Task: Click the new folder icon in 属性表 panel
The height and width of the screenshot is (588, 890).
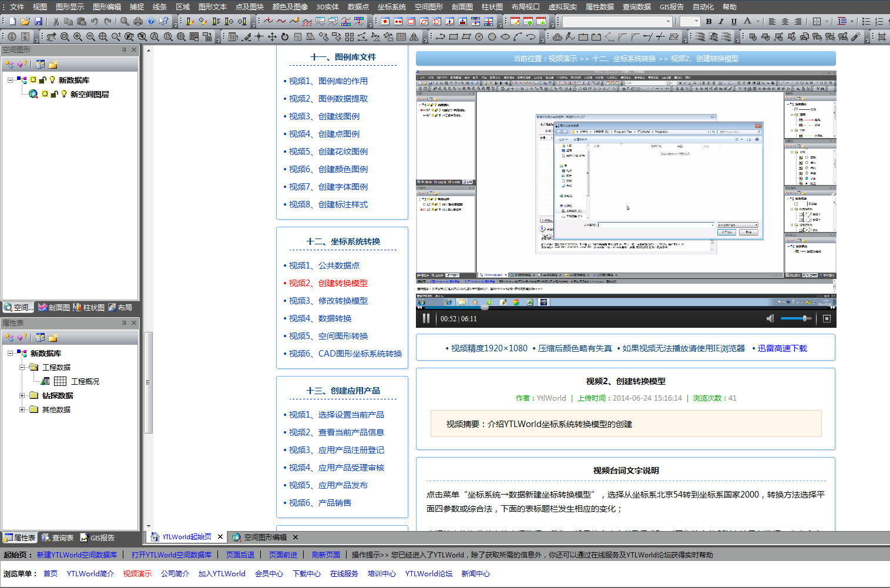Action: (53, 338)
